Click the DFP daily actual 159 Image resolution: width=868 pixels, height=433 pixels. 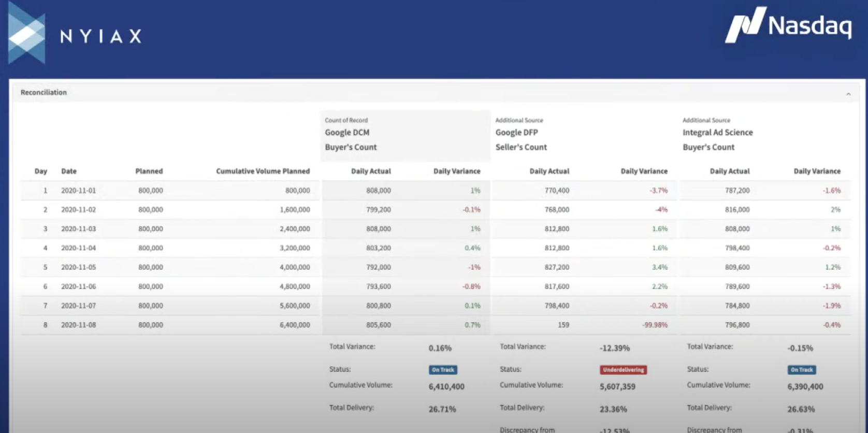tap(563, 325)
